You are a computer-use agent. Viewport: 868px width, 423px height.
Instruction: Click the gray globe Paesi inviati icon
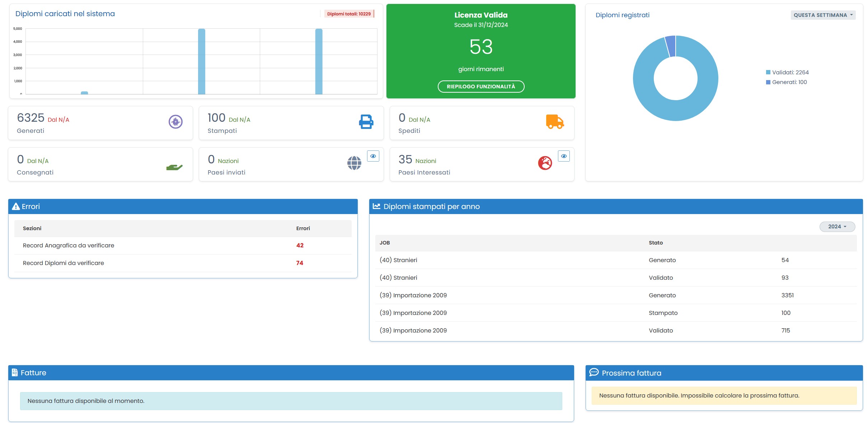(x=354, y=163)
